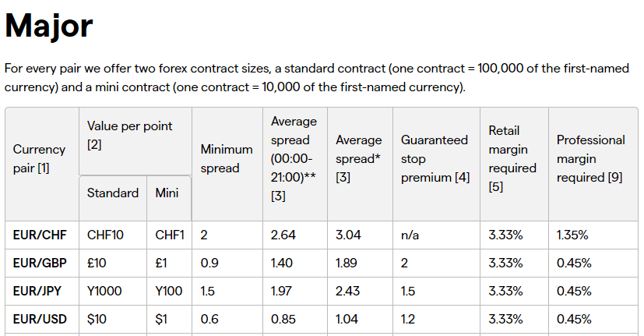
Task: Click the Standard sub-column header
Action: (x=112, y=193)
